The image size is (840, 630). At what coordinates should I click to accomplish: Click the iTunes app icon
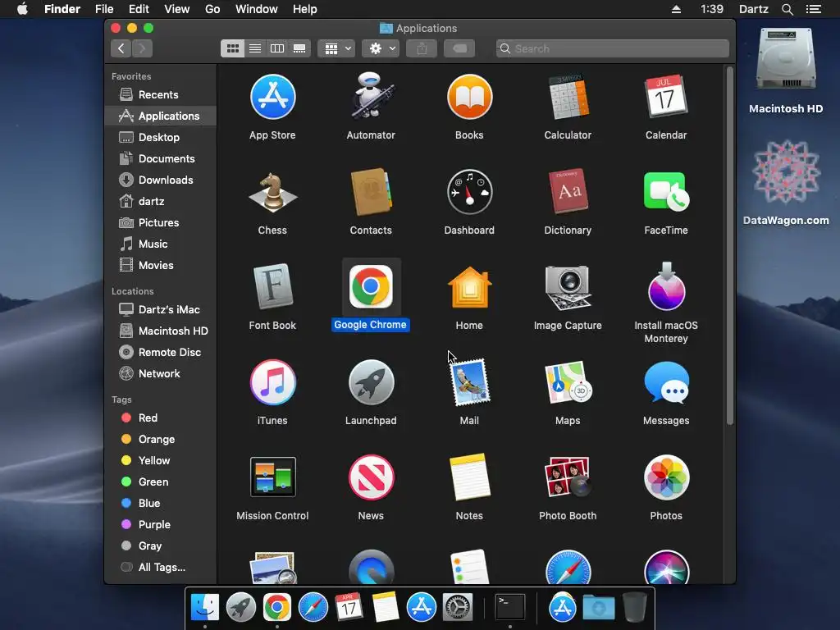tap(272, 382)
